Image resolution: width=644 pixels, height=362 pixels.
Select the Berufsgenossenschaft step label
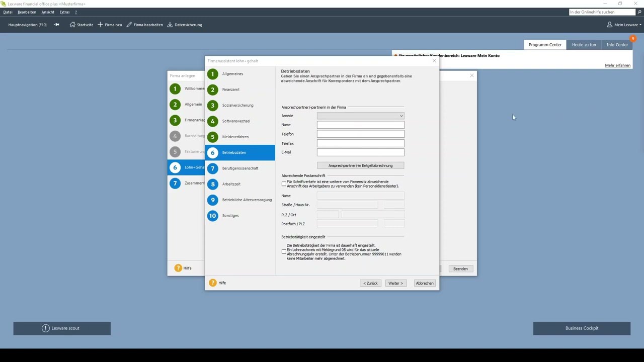point(240,168)
